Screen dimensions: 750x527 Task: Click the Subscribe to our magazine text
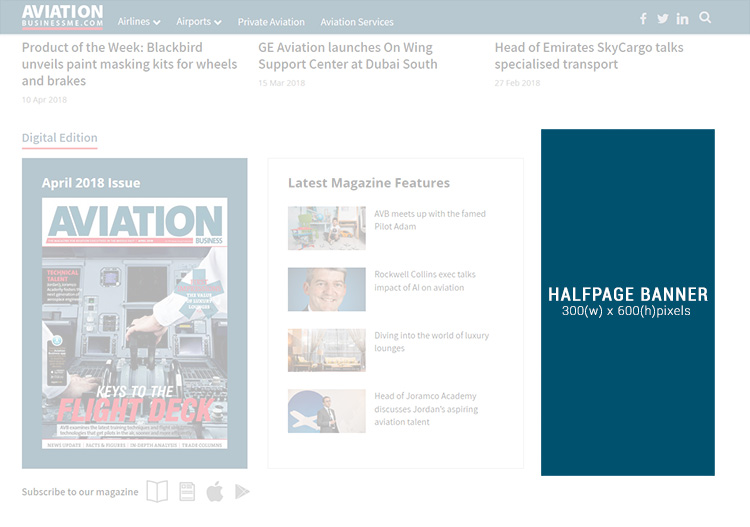pyautogui.click(x=80, y=492)
